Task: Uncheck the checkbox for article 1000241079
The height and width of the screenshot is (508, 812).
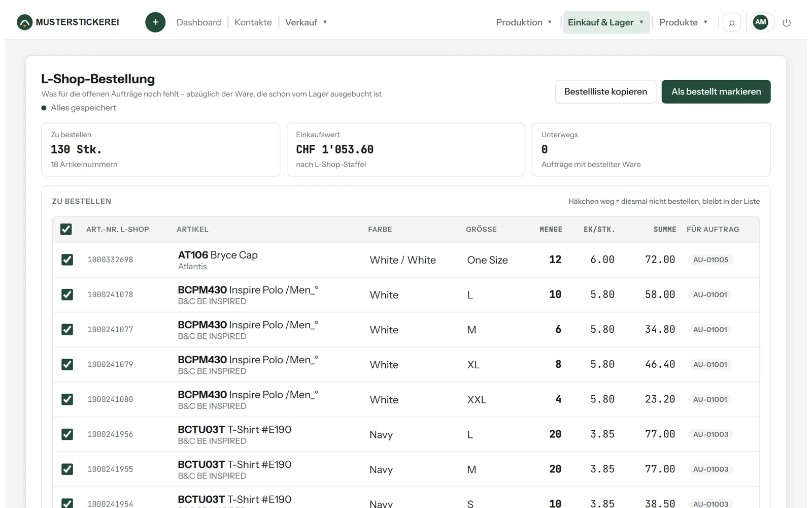Action: (x=67, y=364)
